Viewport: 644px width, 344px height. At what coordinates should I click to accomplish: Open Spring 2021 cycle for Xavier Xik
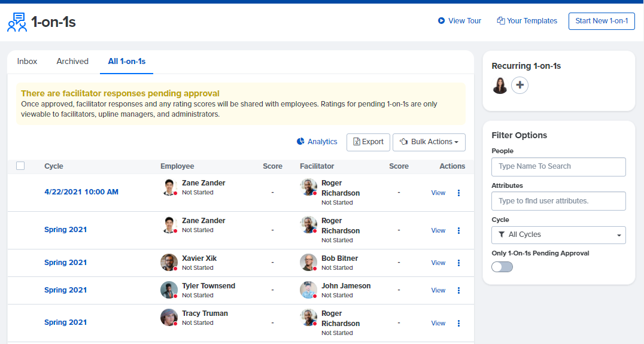(66, 262)
